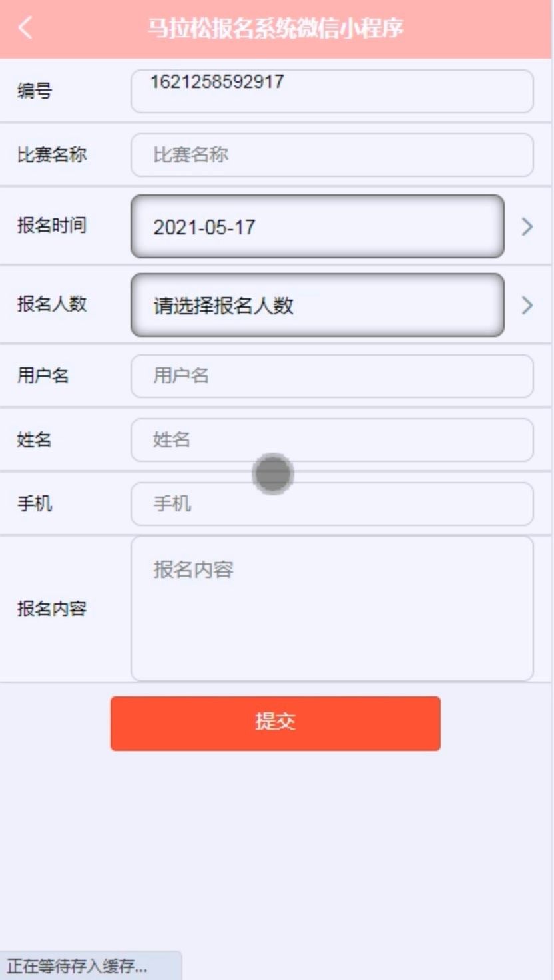Click the 比赛名称 row label
The image size is (554, 980).
(x=52, y=155)
